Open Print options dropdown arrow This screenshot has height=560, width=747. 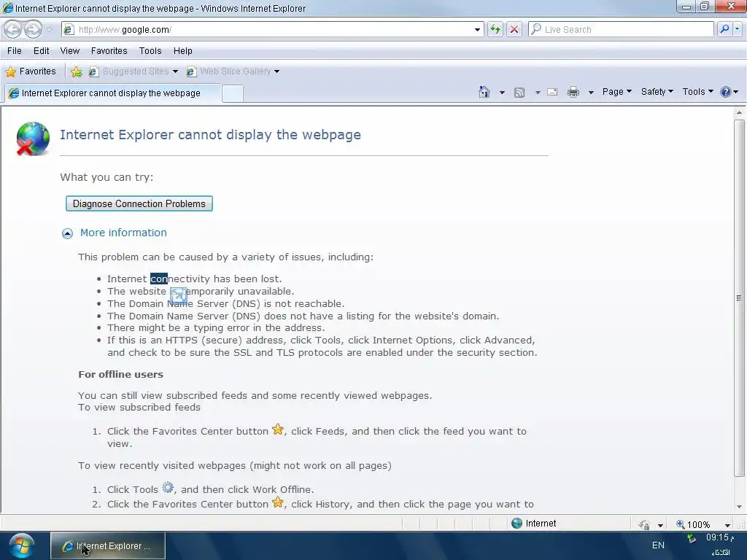pyautogui.click(x=591, y=93)
